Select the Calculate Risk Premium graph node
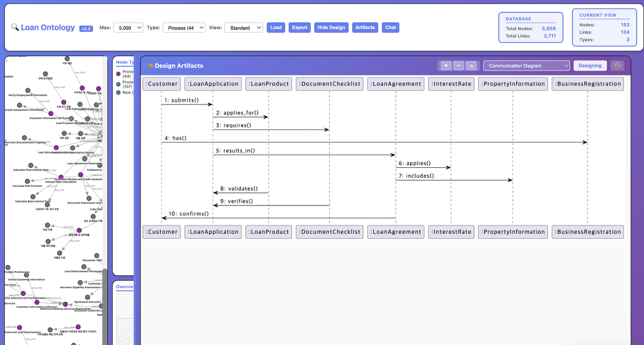This screenshot has height=345, width=644. point(28,181)
